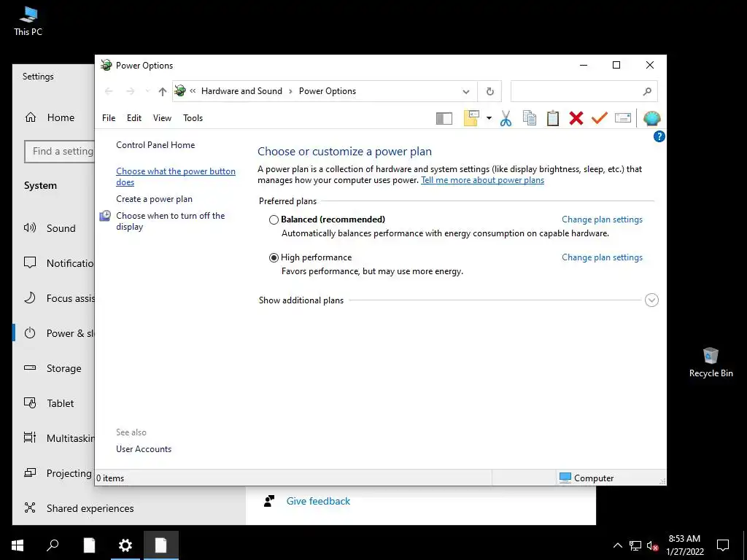Click the Power Options breadcrumb segment
The height and width of the screenshot is (560, 747).
(328, 91)
